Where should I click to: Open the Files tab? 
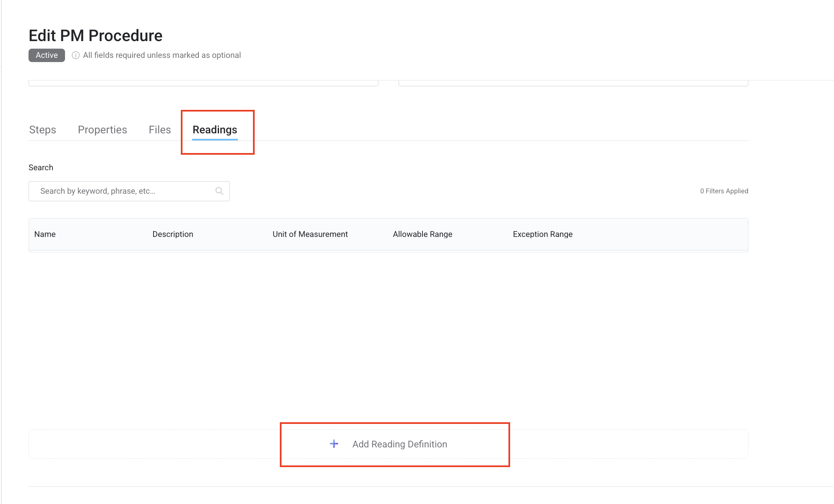pos(159,130)
